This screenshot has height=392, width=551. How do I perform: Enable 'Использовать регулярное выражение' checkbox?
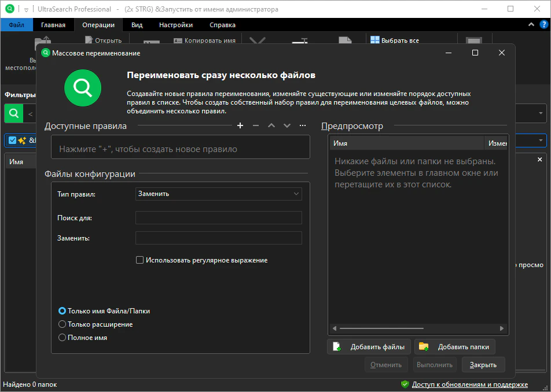tap(139, 260)
